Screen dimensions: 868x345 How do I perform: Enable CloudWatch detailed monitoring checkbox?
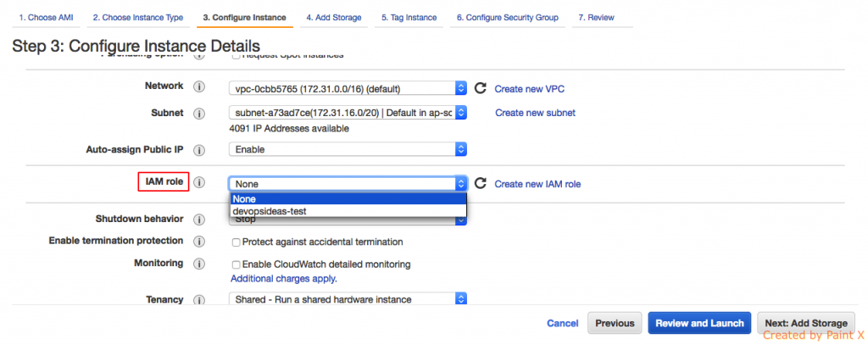click(x=236, y=264)
